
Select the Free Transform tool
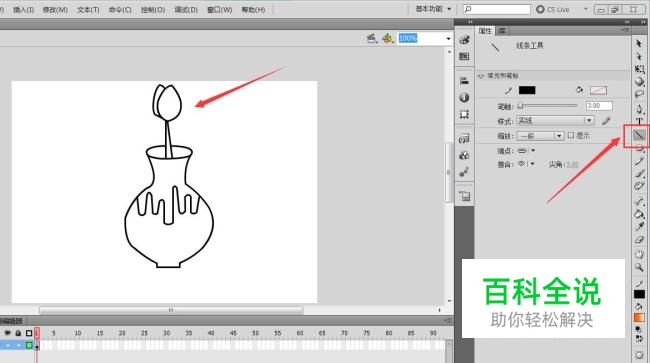tap(639, 69)
